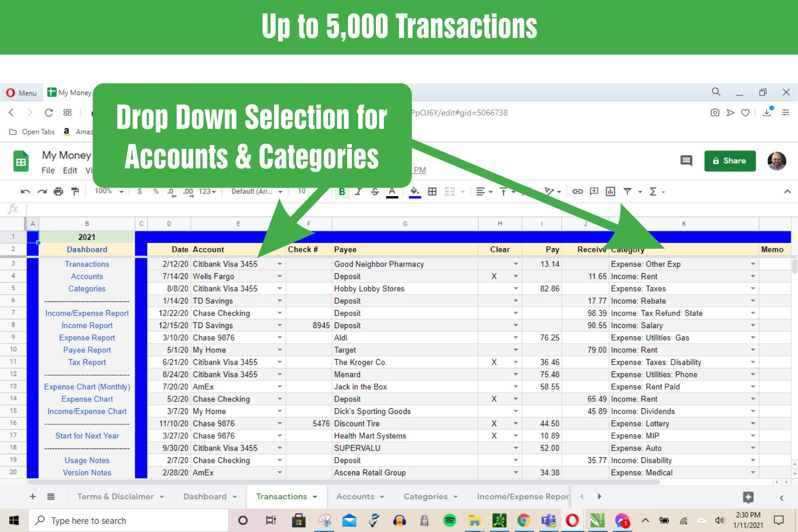Open the fill color tool
This screenshot has height=532, width=798.
click(x=415, y=191)
